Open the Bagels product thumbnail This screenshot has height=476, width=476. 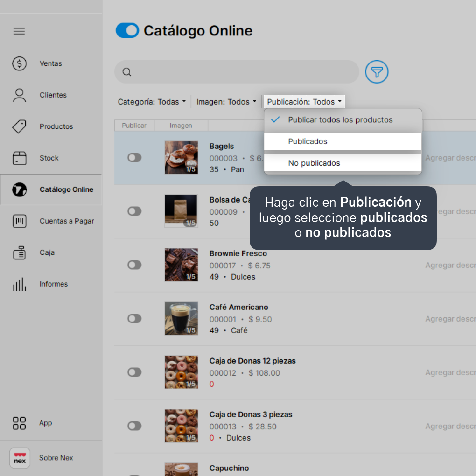pos(181,157)
